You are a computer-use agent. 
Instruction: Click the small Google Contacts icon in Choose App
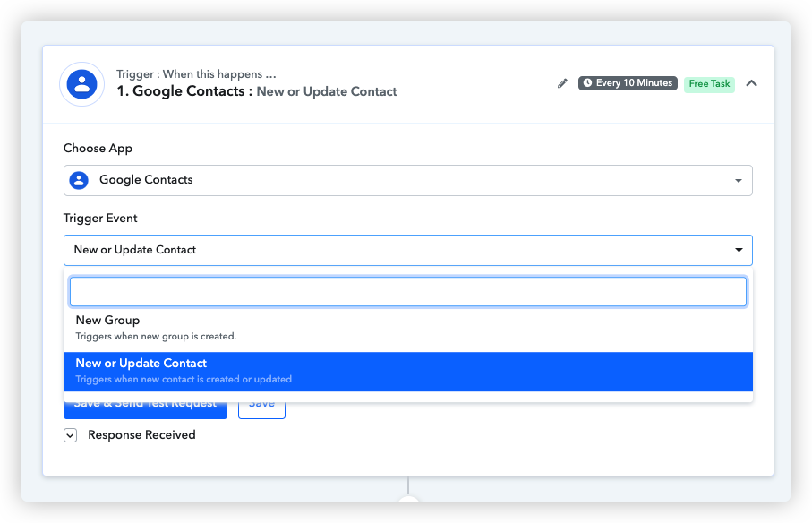pos(79,180)
